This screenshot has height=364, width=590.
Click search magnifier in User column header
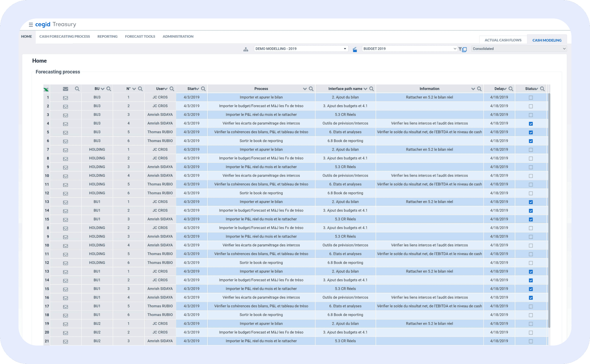[172, 89]
